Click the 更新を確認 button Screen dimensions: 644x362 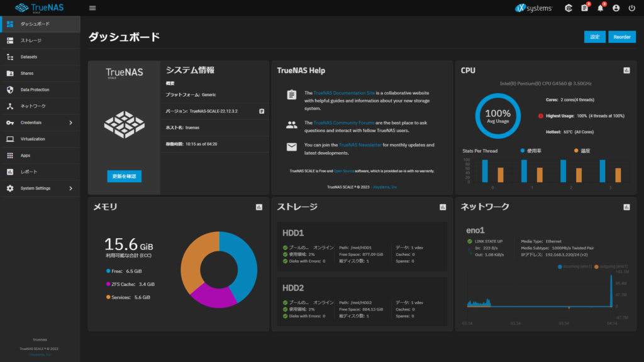pos(124,176)
